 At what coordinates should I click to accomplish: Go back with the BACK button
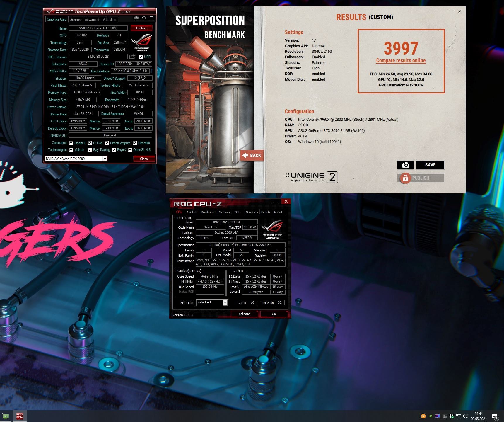(252, 156)
